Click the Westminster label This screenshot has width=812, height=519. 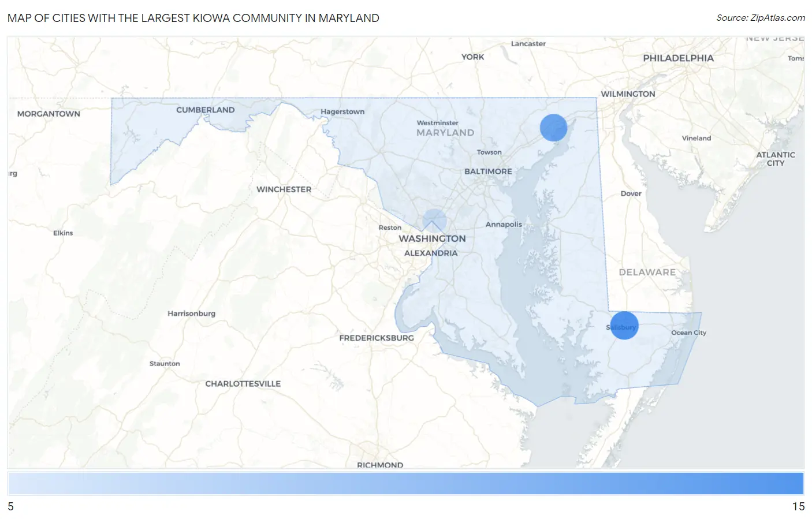click(x=437, y=123)
